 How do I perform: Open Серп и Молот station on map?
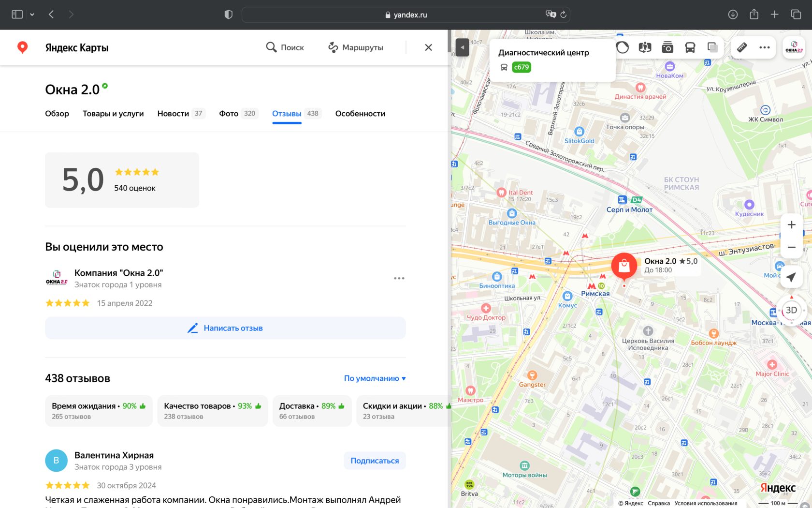[x=629, y=205]
